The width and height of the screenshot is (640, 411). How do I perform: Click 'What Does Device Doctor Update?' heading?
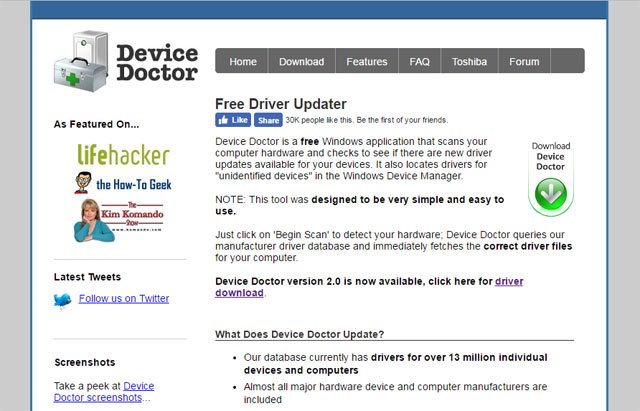(300, 334)
